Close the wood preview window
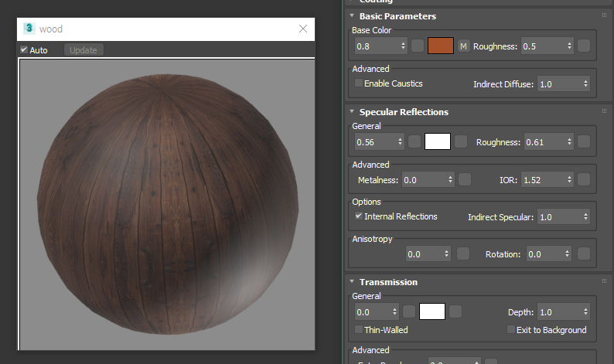Image resolution: width=614 pixels, height=364 pixels. 303,29
